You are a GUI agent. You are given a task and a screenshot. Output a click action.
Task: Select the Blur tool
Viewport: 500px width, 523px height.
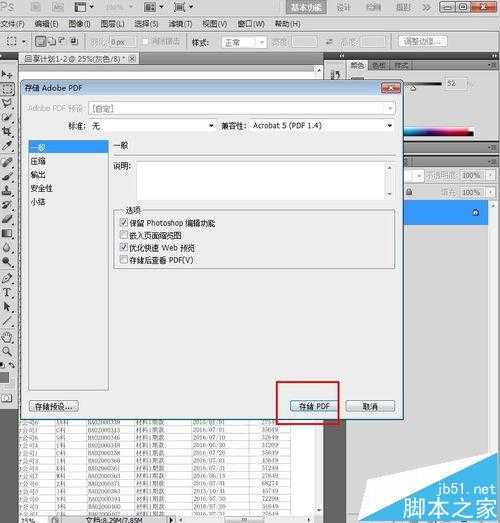[x=7, y=247]
